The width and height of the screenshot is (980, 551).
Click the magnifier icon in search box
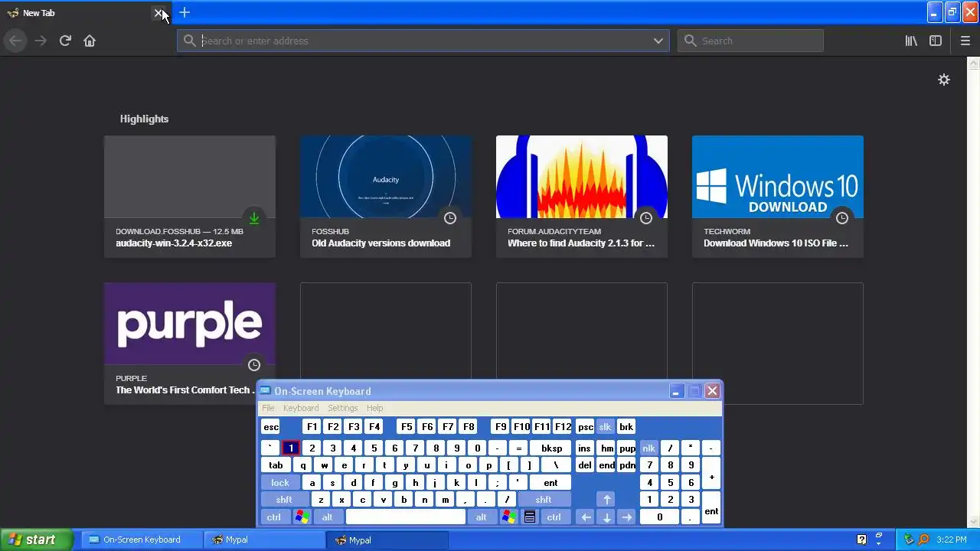coord(690,41)
